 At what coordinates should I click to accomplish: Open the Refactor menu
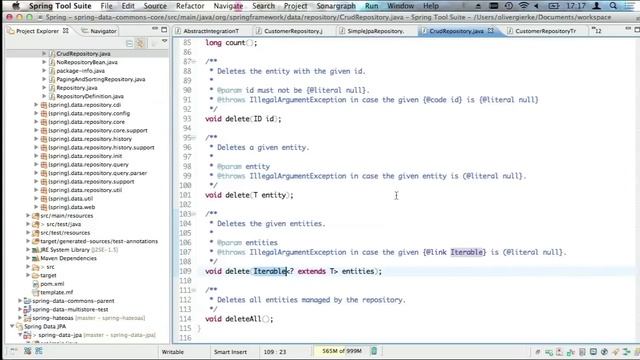coord(190,6)
